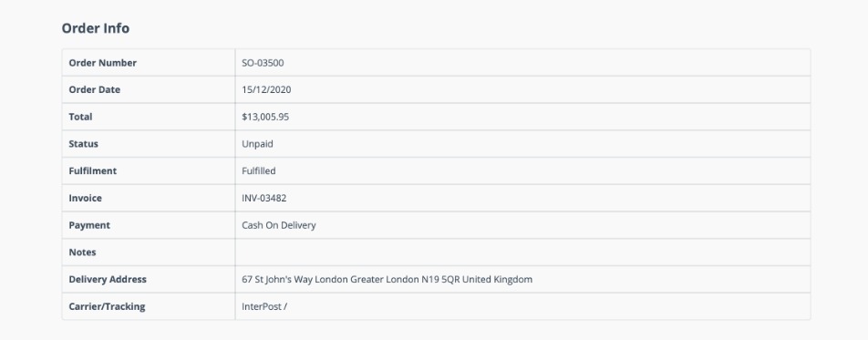Click the Fulfilled value
Viewport: 868px width, 340px height.
[x=259, y=171]
